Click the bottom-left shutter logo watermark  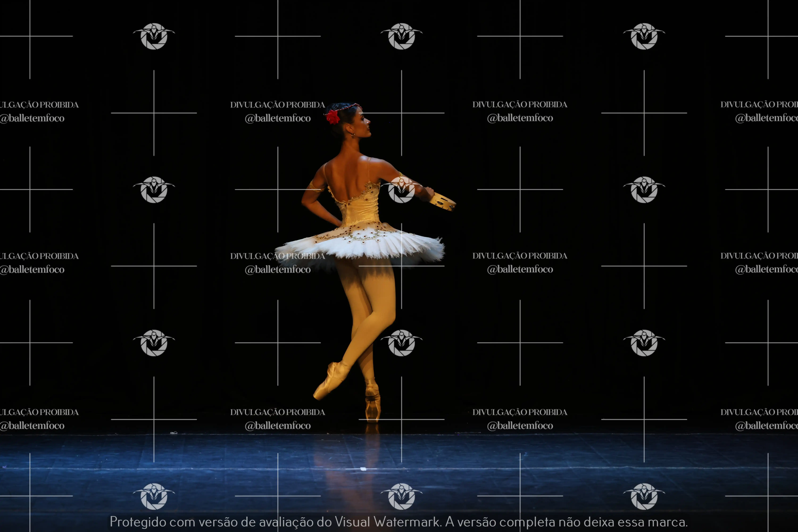[x=154, y=496]
